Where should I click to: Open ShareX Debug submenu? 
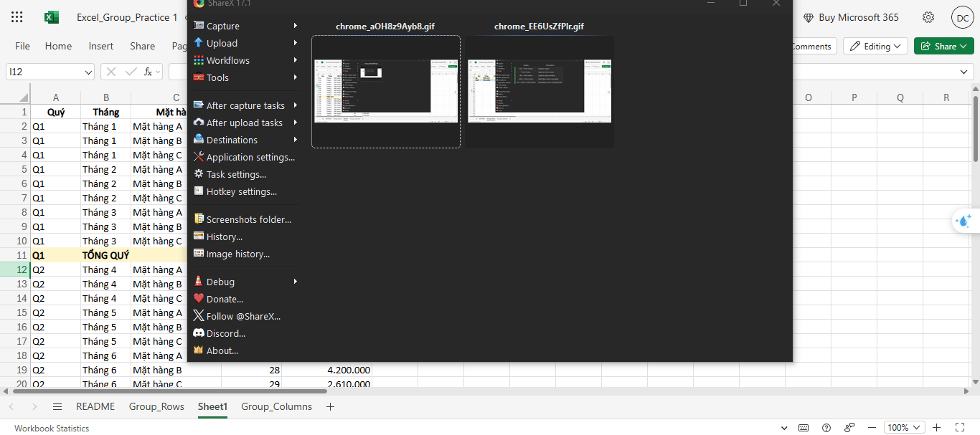[245, 282]
